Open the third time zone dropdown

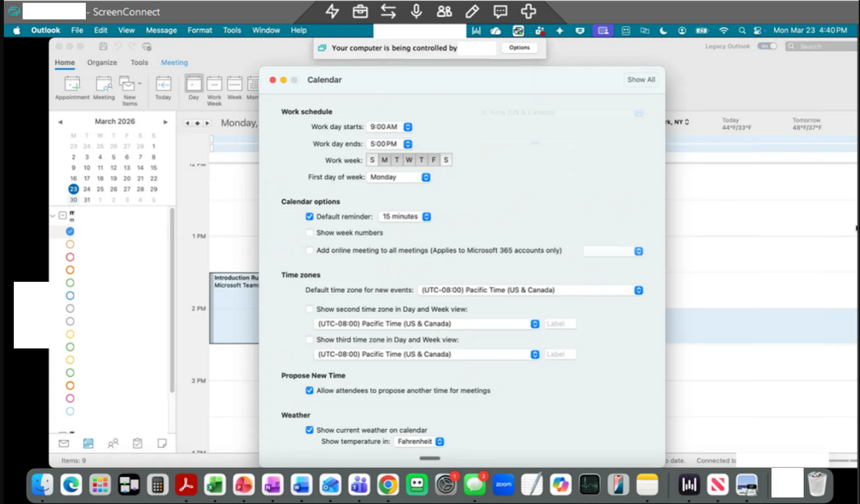click(428, 355)
